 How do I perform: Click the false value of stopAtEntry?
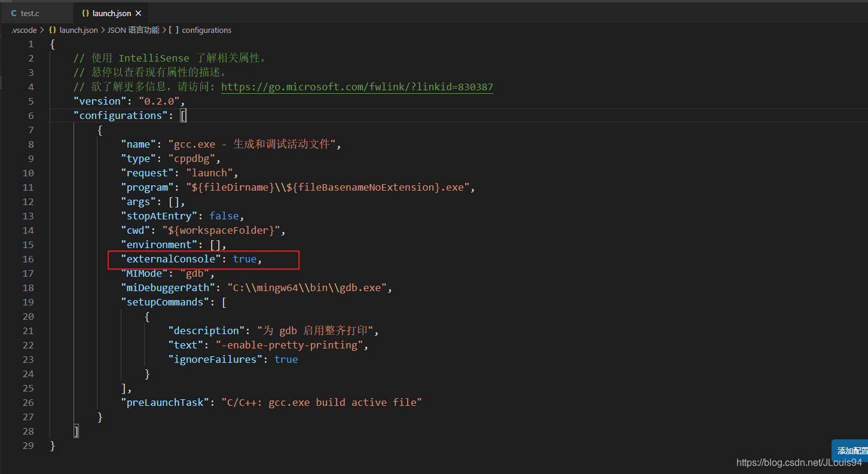coord(224,216)
